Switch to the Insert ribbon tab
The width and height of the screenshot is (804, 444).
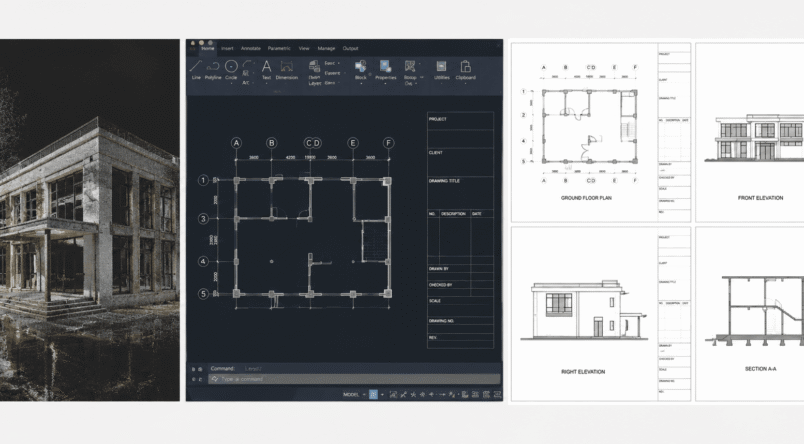(227, 48)
